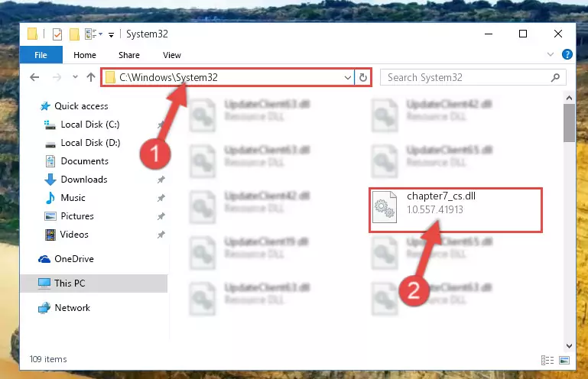This screenshot has width=588, height=379.
Task: Select Network in navigation pane
Action: 73,308
